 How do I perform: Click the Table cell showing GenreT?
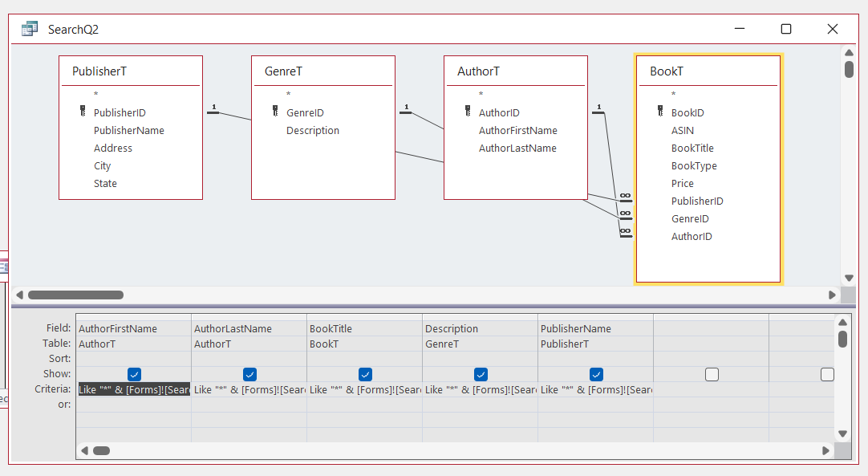click(480, 344)
